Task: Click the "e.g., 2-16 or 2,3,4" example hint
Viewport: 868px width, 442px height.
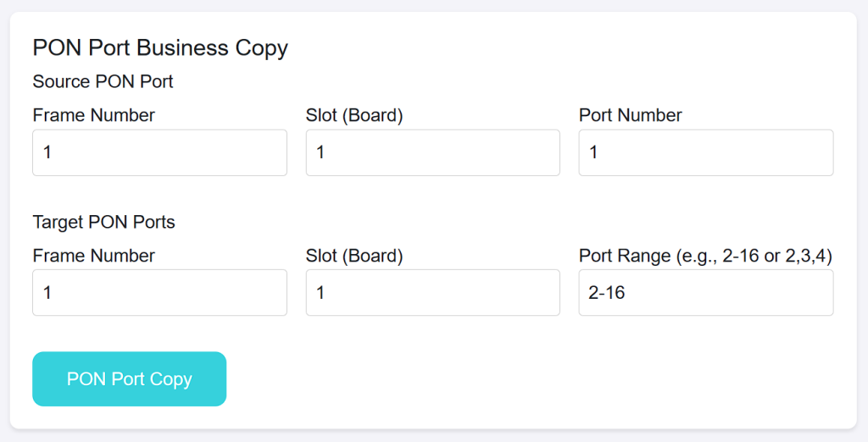Action: point(754,256)
